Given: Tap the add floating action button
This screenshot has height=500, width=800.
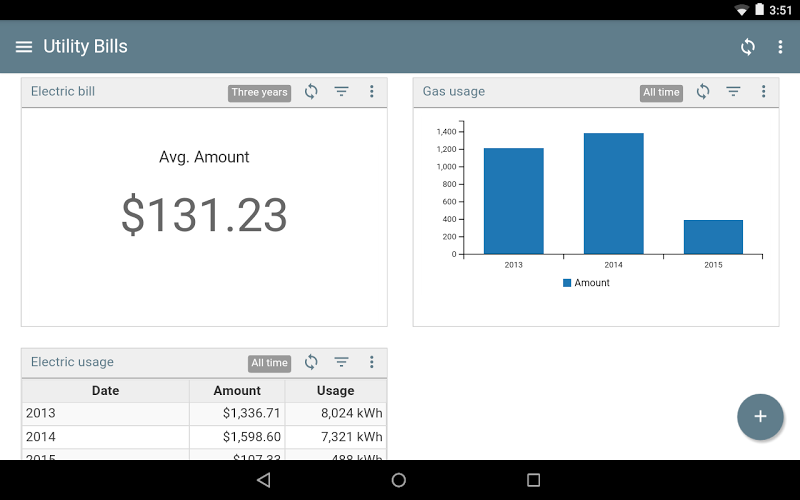Looking at the screenshot, I should [760, 416].
